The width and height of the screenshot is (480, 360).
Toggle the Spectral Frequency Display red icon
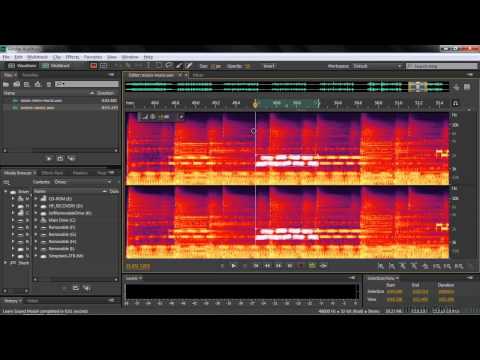[x=94, y=66]
